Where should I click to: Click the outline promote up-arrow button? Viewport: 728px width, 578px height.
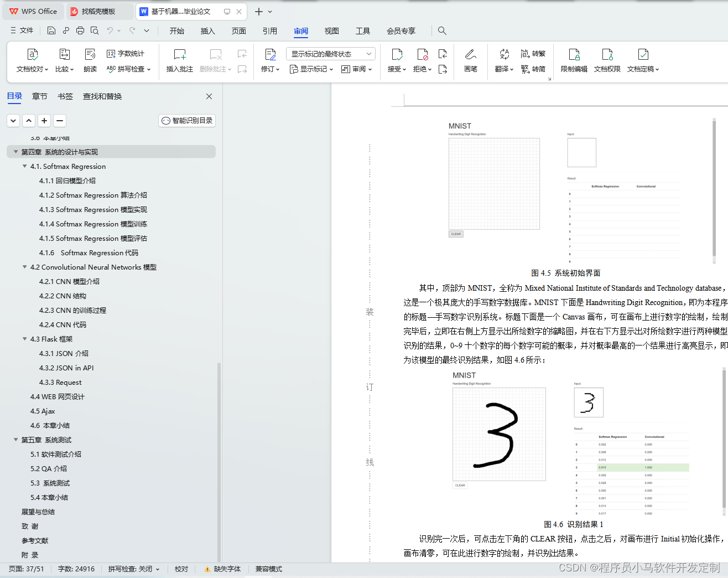tap(29, 121)
